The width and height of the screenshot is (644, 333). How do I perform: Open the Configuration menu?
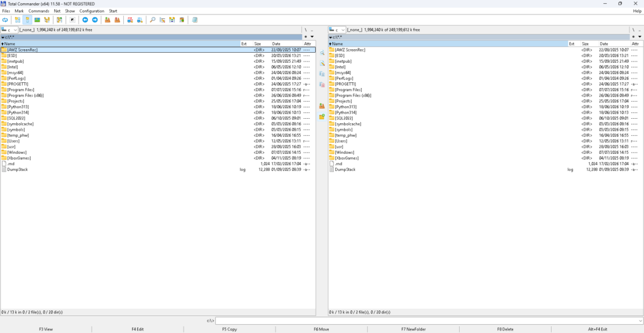click(x=92, y=11)
